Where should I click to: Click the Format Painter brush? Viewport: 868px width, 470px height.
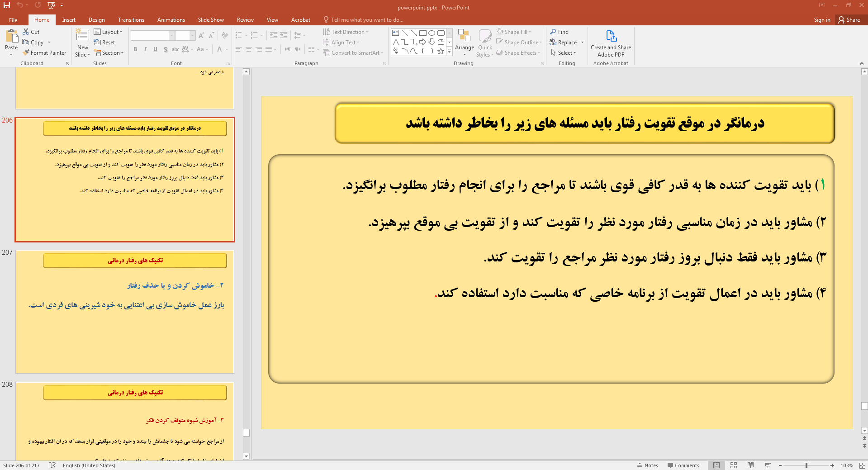(26, 52)
